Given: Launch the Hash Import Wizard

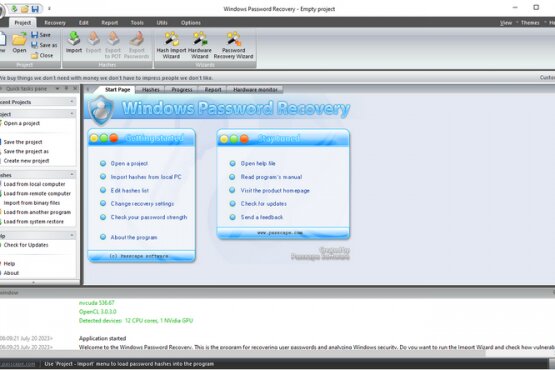Looking at the screenshot, I should point(171,45).
